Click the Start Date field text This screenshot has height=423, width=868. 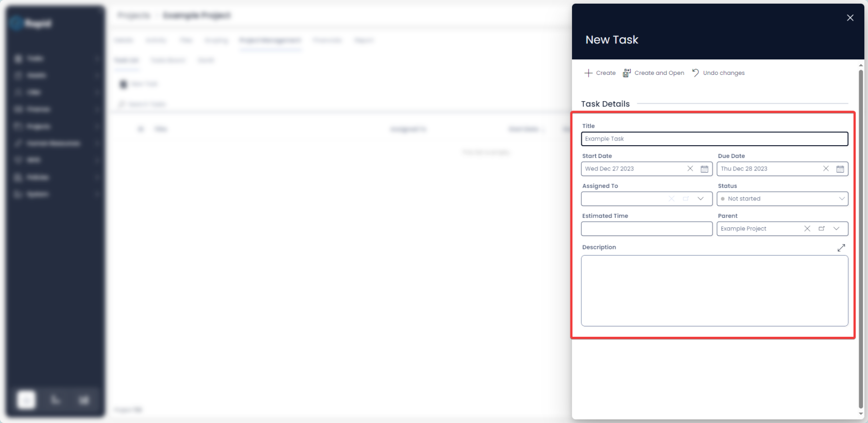[609, 169]
